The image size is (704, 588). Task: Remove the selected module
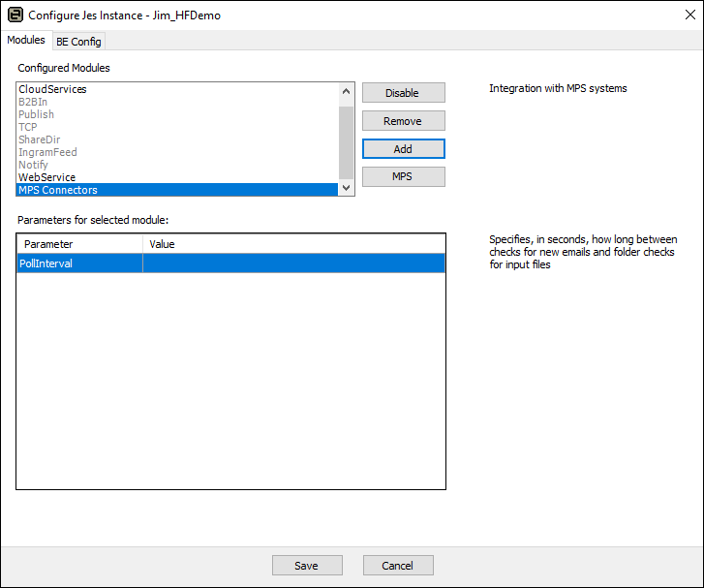click(404, 121)
